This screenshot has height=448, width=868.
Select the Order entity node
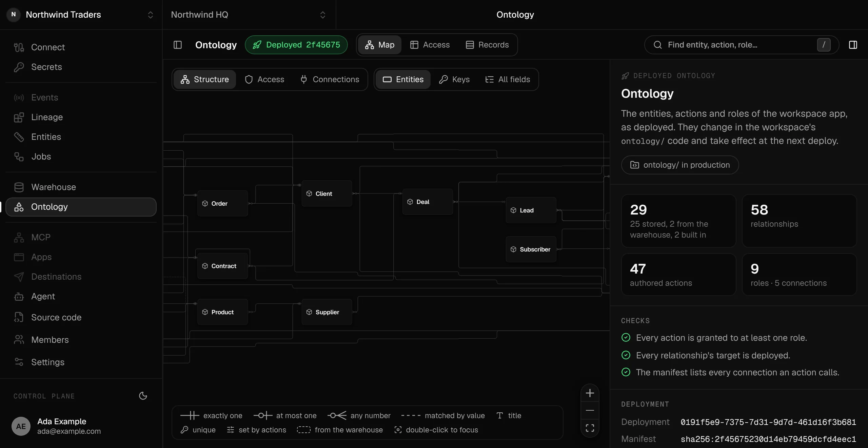[222, 204]
